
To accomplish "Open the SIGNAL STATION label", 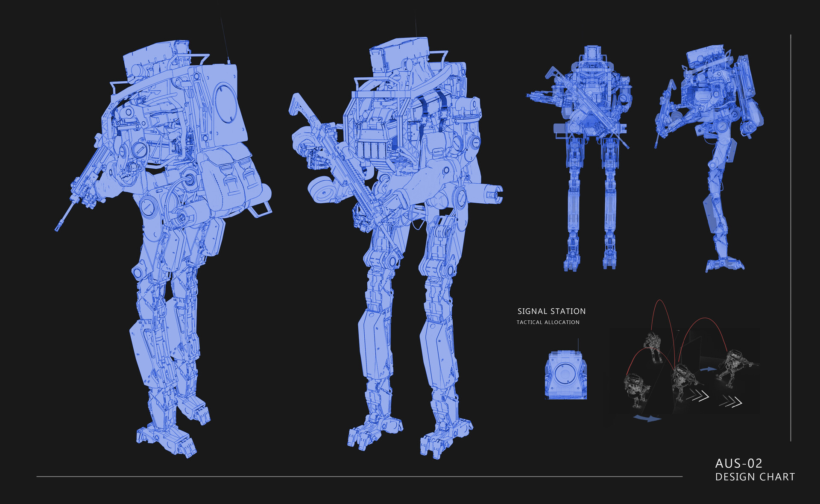I will (552, 311).
